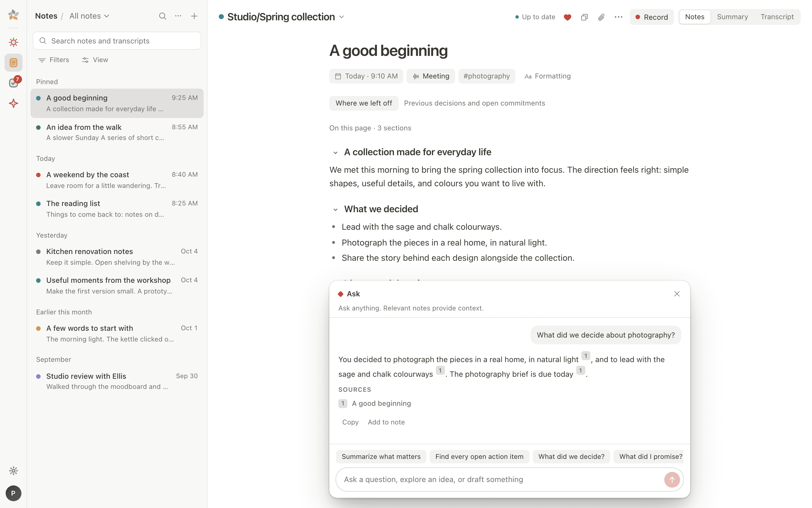Select 'Summarize what matters' suggestion
The image size is (812, 508).
(x=381, y=457)
